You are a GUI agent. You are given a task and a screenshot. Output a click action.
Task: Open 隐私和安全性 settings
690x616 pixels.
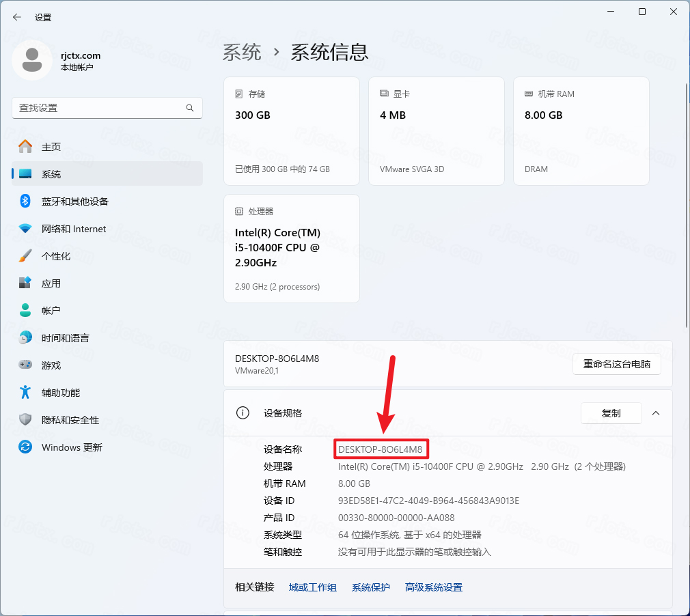pyautogui.click(x=107, y=420)
